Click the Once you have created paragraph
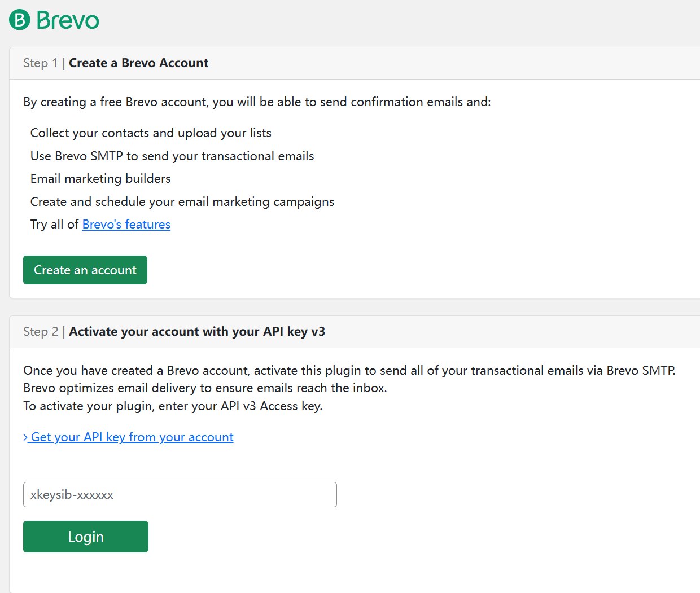The image size is (700, 593). (349, 371)
